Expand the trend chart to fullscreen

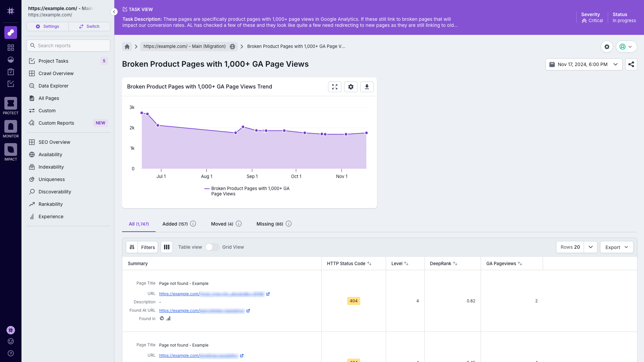(x=335, y=87)
